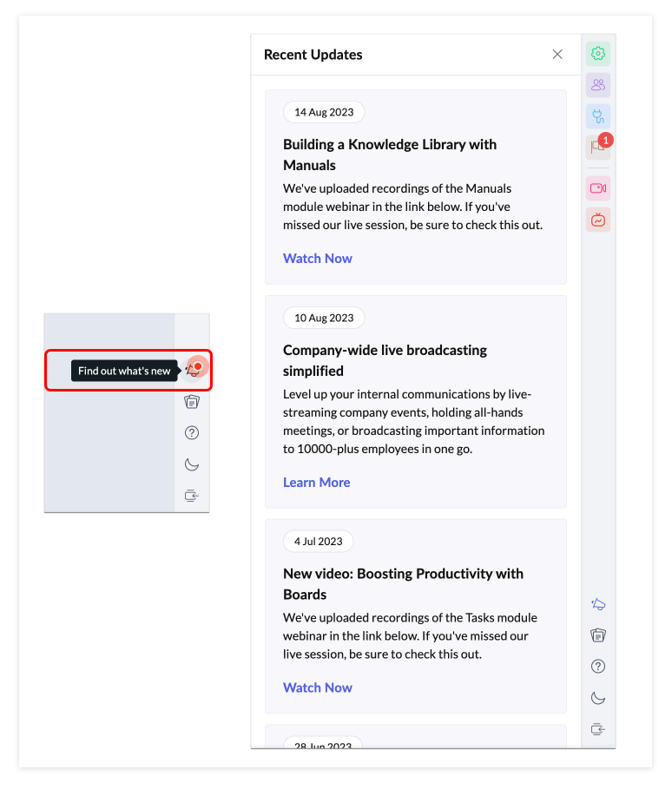This screenshot has height=796, width=672.
Task: Click the 'Find out what's new' tooltip
Action: pos(124,372)
